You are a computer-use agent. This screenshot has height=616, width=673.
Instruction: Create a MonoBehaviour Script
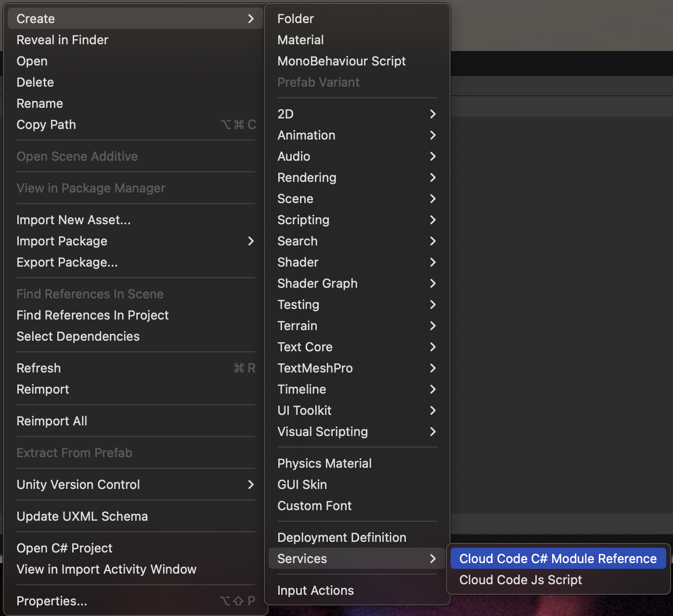click(341, 61)
